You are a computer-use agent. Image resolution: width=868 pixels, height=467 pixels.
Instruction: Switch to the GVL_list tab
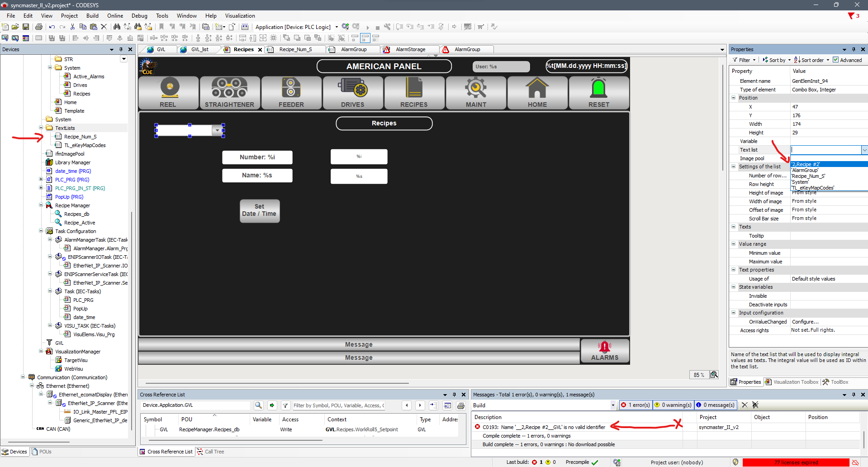click(x=199, y=49)
